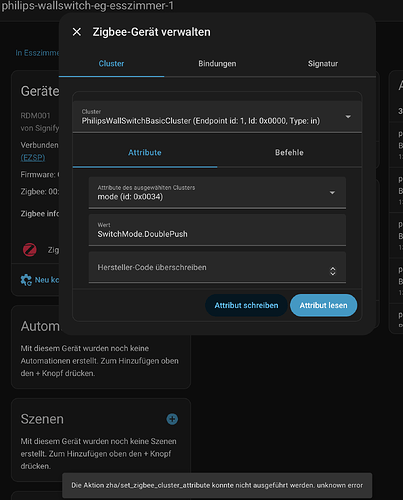Follow the In Esszimmer area link
The height and width of the screenshot is (500, 403).
point(37,53)
